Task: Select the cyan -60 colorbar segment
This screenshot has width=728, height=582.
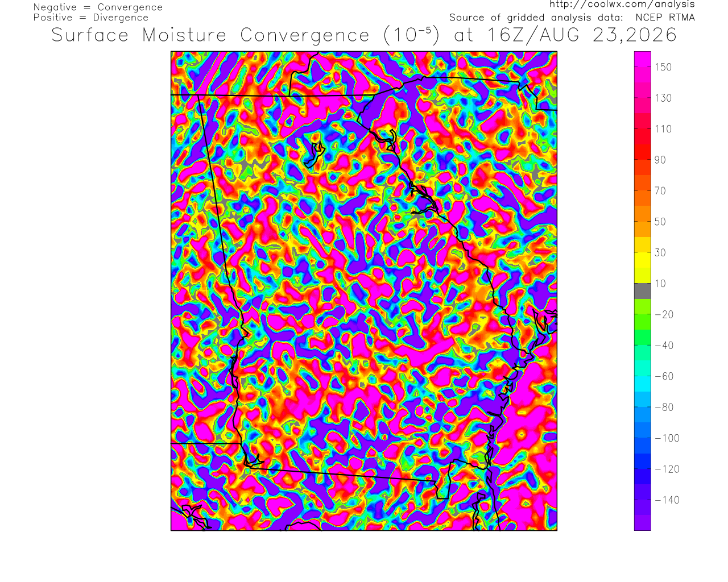Action: click(x=643, y=376)
